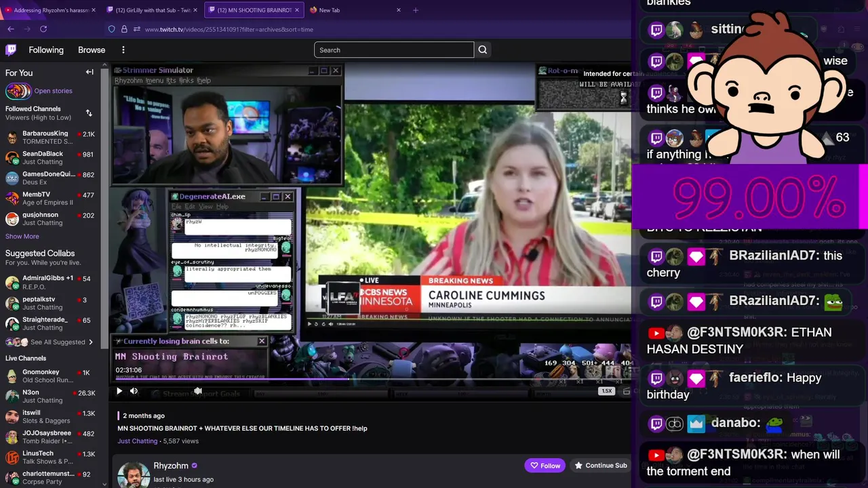868x488 pixels.
Task: Open Gnomonkey live channel avatar
Action: pos(12,376)
